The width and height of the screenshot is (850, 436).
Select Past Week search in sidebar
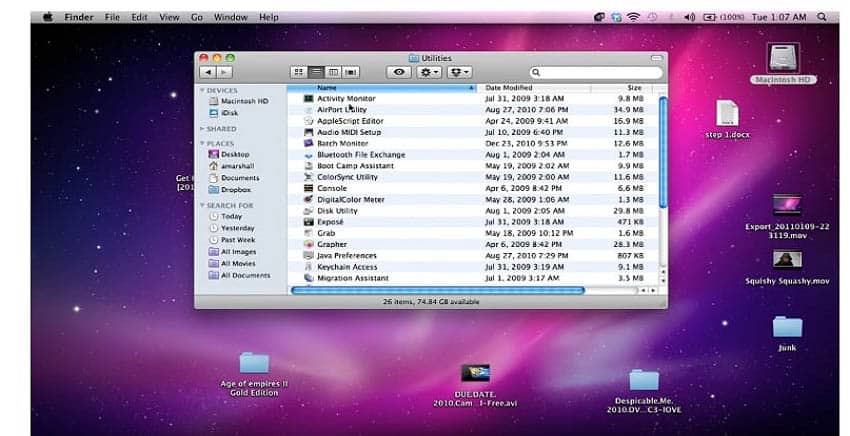(x=232, y=240)
